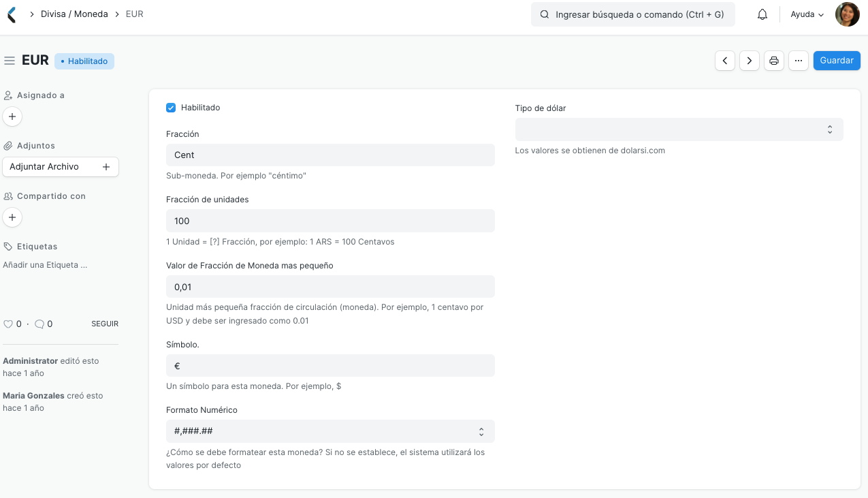868x498 pixels.
Task: Click the Asignado a heading
Action: click(41, 95)
